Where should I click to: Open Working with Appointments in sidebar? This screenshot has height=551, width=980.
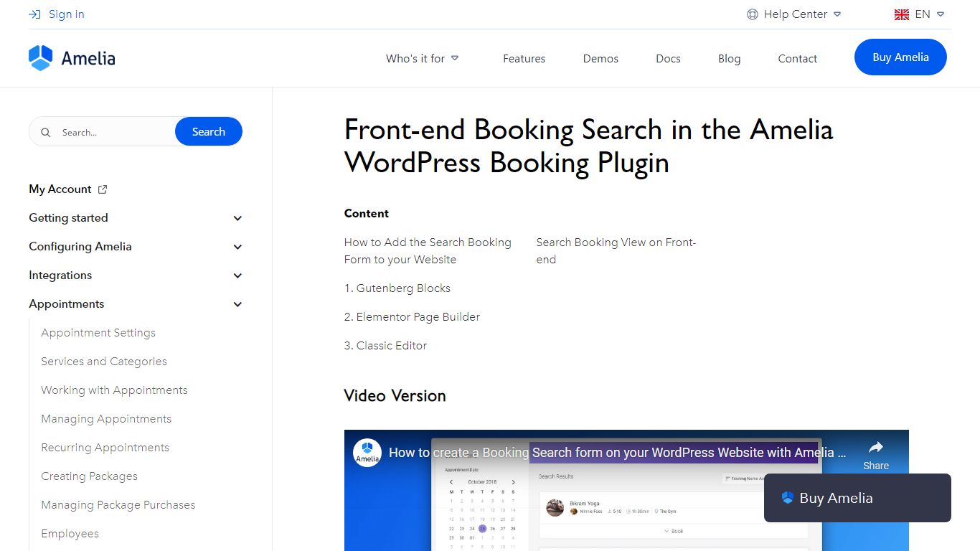pyautogui.click(x=114, y=390)
